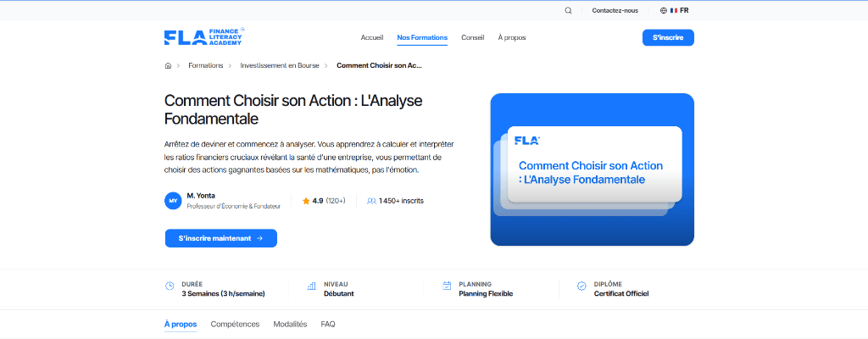Click the main course title heading
This screenshot has height=339, width=868.
(293, 109)
